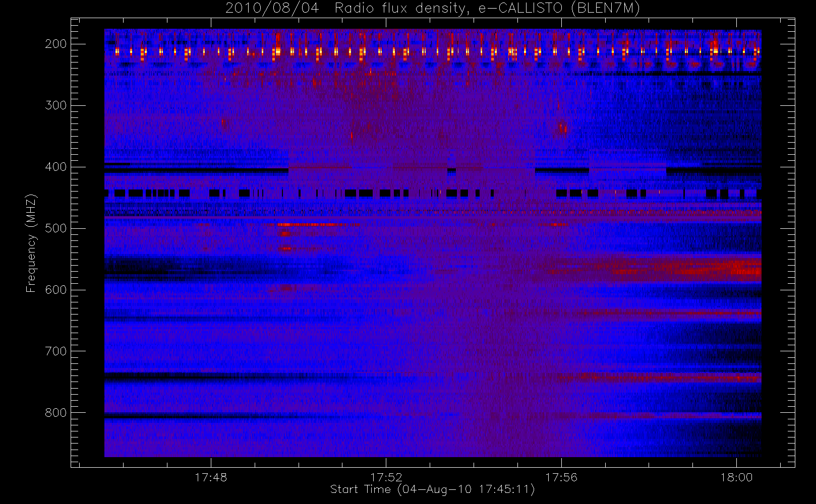
Task: Click the '500' frequency tick label
Action: point(55,228)
